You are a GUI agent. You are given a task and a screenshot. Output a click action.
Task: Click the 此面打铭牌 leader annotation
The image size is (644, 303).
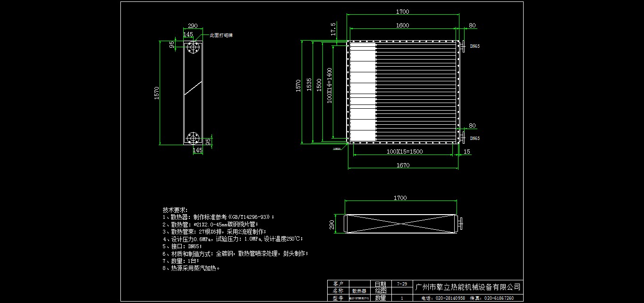(x=221, y=35)
